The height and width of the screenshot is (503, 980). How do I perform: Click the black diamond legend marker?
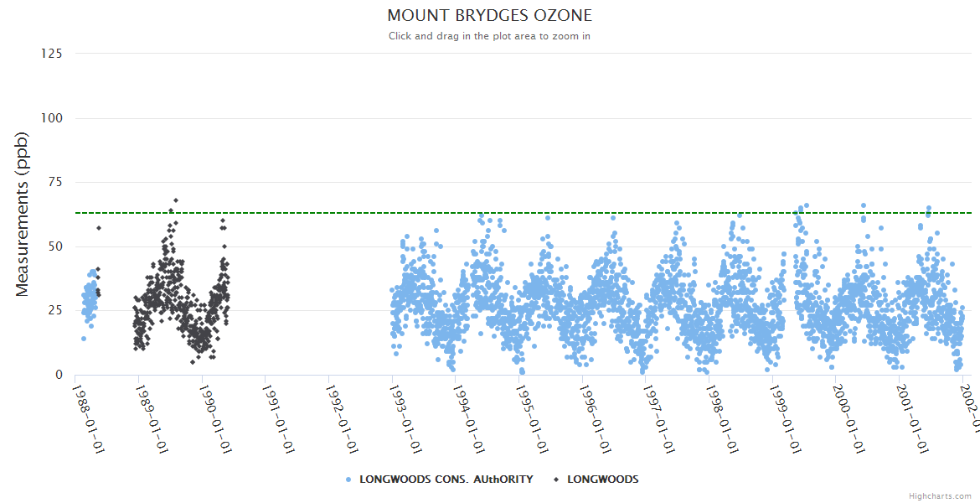(x=556, y=480)
